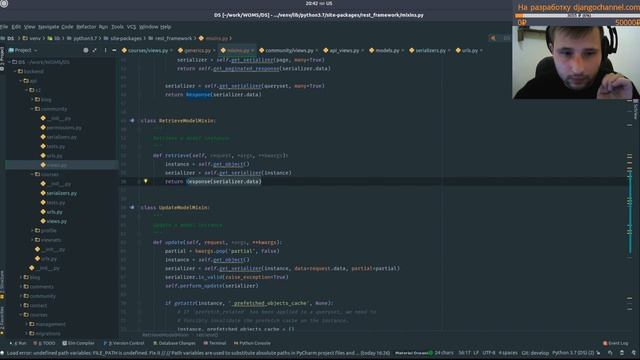This screenshot has height=360, width=640.
Task: Hide the Project panel with the minus icon
Action: coord(114,50)
